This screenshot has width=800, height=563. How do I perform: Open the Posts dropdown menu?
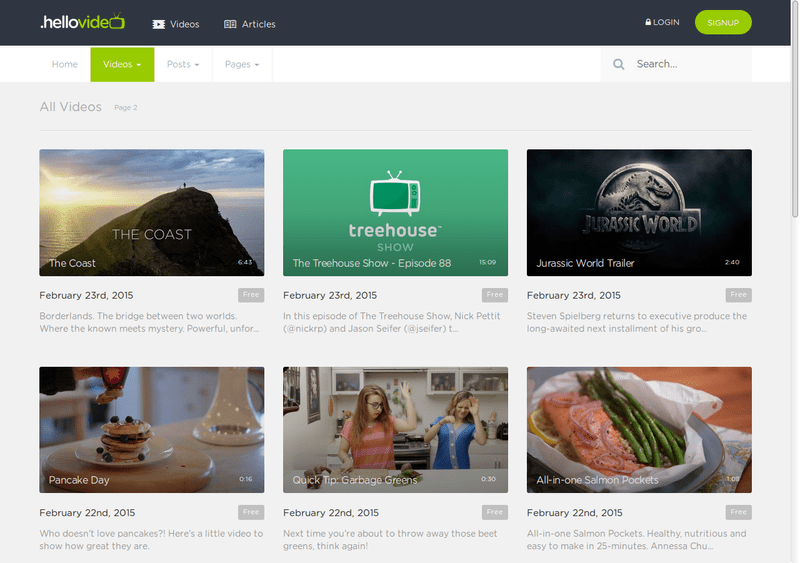click(x=183, y=64)
